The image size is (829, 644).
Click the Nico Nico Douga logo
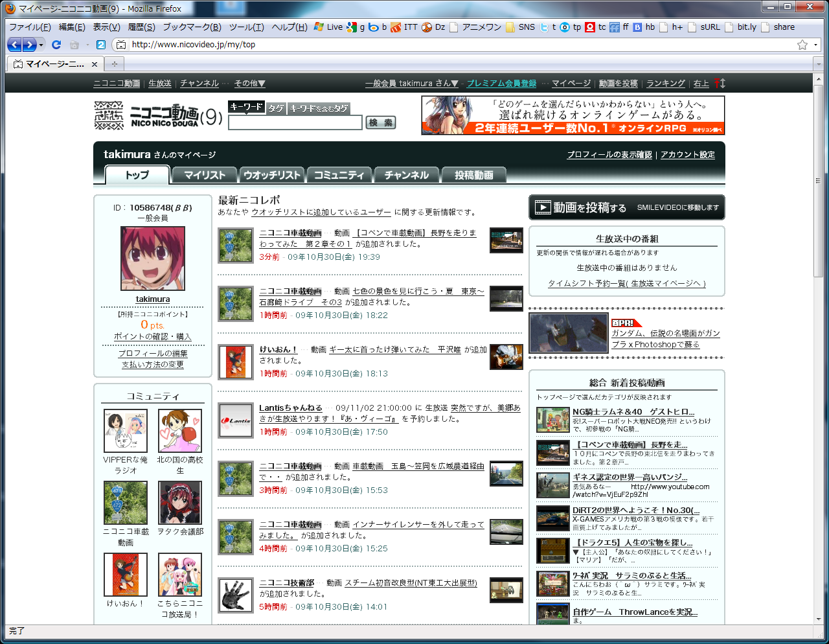coord(159,116)
